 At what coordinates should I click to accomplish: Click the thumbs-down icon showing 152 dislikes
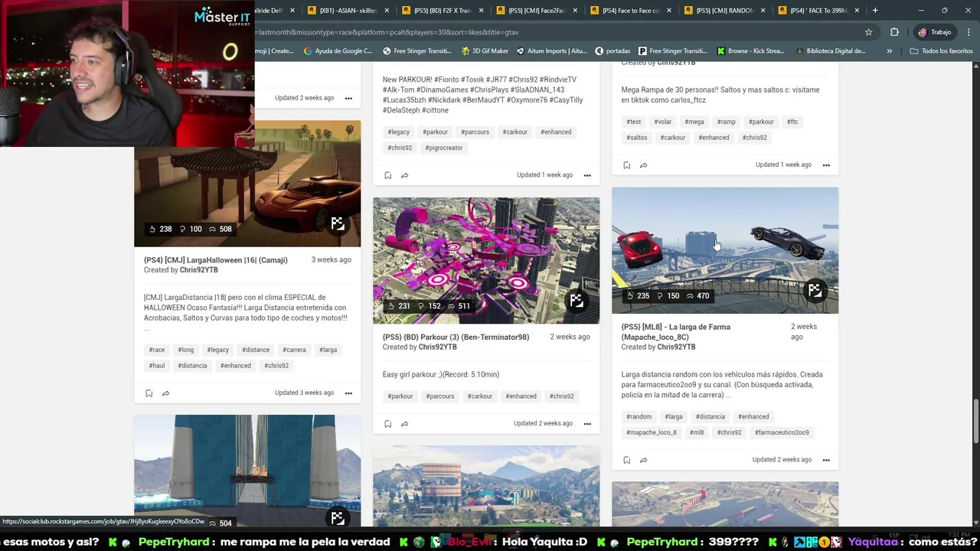point(420,306)
